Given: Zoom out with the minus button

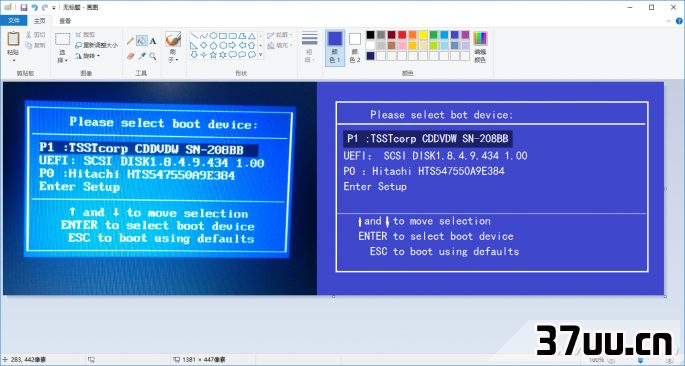Looking at the screenshot, I should (612, 360).
